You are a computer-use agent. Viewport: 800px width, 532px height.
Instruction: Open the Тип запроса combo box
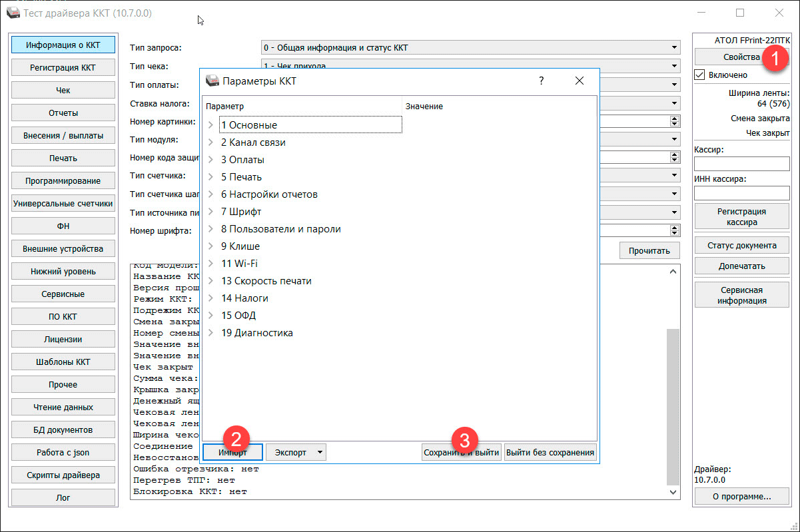pyautogui.click(x=470, y=48)
